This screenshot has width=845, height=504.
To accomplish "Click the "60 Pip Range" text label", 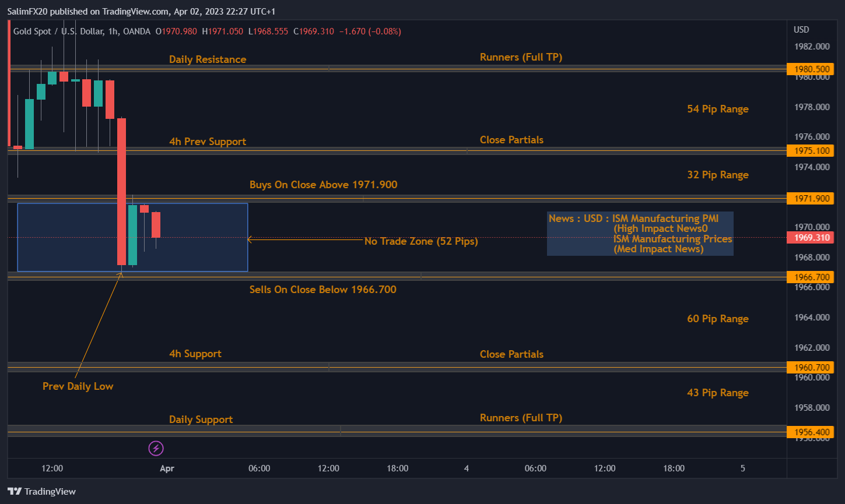I will (717, 319).
